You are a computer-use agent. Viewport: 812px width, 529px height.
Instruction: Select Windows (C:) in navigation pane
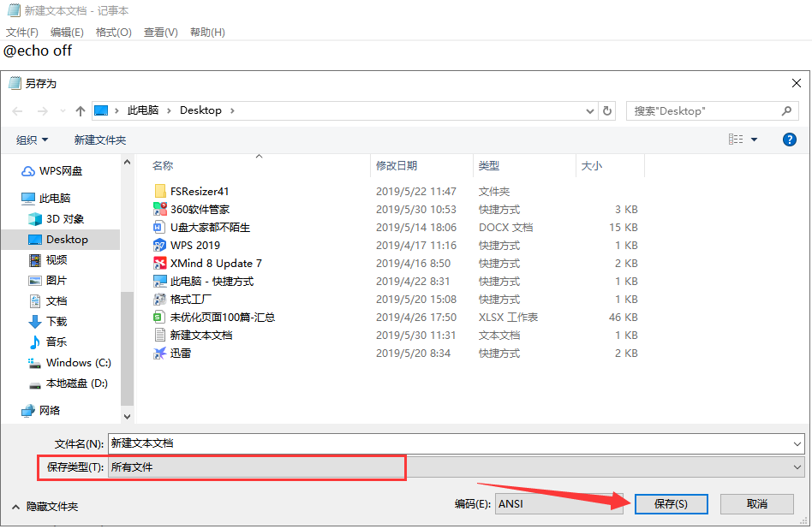[78, 363]
